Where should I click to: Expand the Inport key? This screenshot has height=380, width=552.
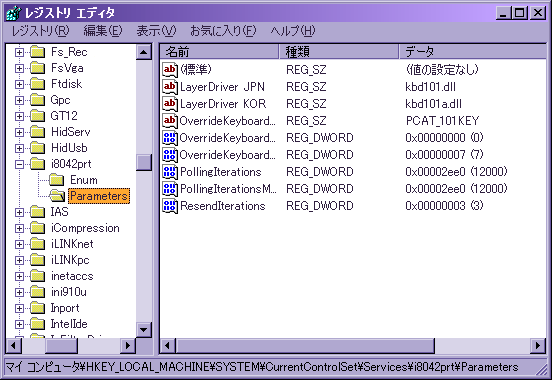19,308
